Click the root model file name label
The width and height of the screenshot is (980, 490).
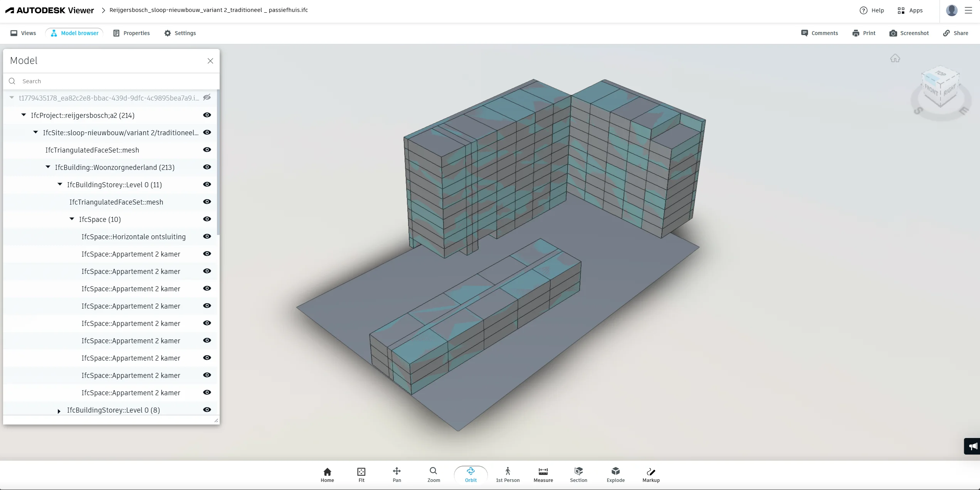point(109,98)
